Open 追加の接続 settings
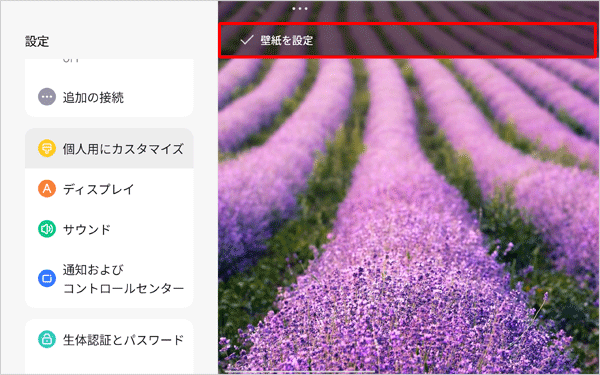600x375 pixels. 109,98
